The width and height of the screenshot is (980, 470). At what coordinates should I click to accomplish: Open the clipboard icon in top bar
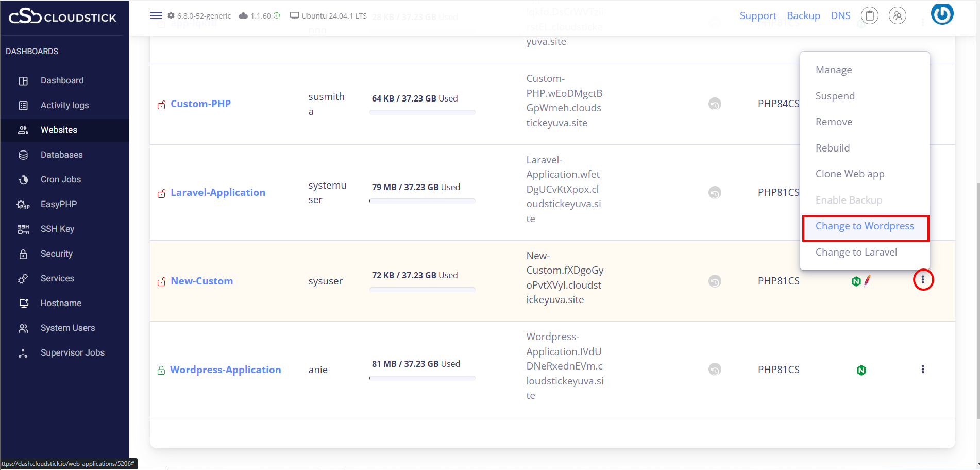click(869, 16)
